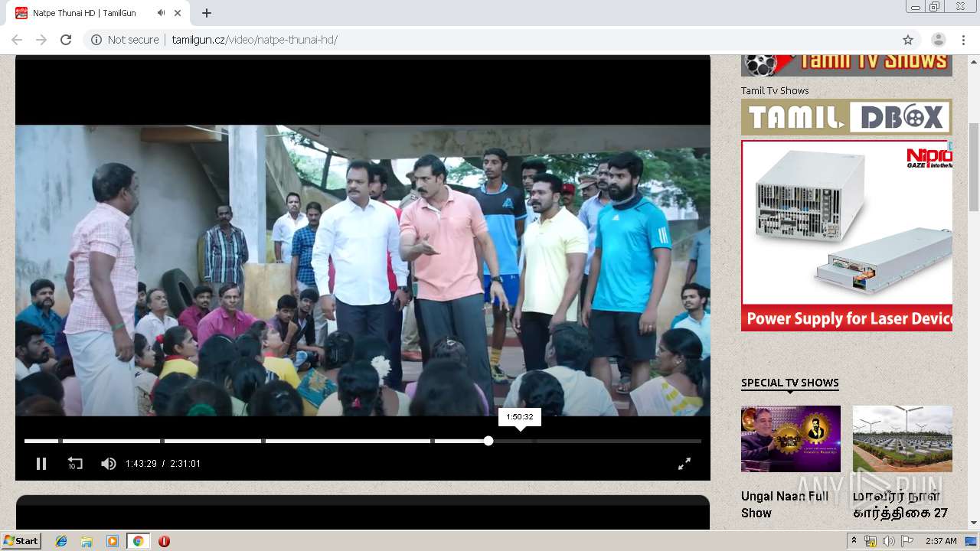Click the address bar URL
Viewport: 980px width, 551px height.
coord(254,40)
